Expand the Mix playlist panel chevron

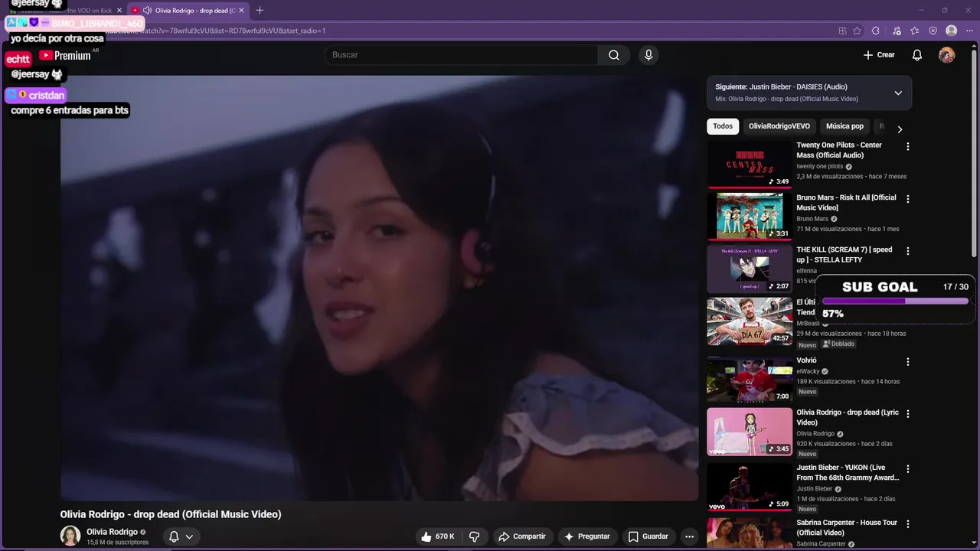point(898,93)
